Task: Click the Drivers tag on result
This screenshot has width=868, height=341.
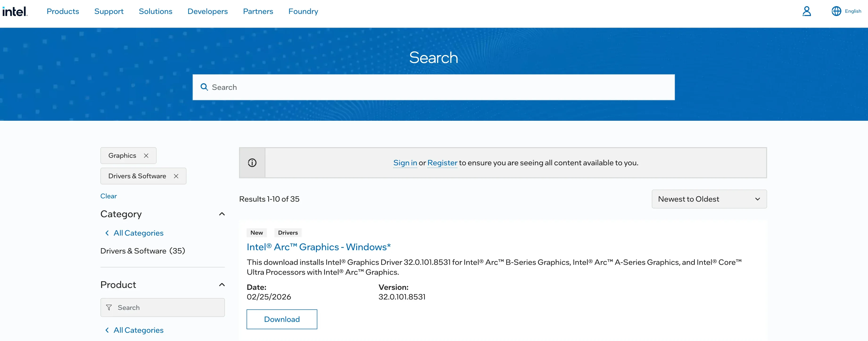Action: pos(288,233)
